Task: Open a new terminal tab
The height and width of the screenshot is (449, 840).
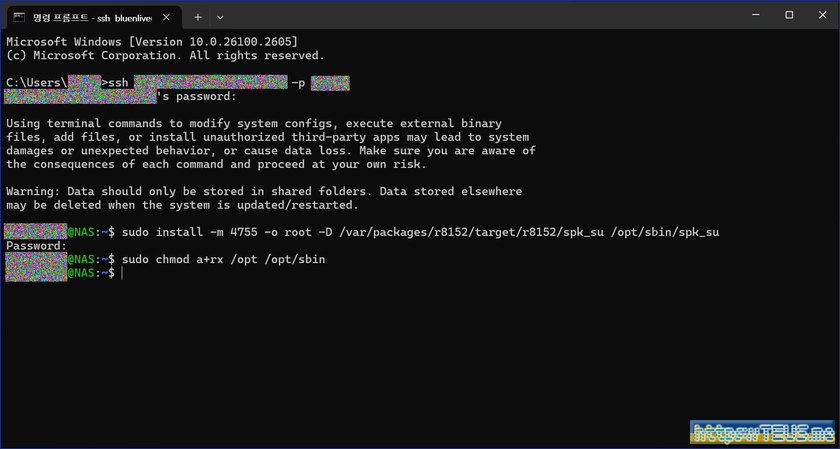Action: pos(198,16)
